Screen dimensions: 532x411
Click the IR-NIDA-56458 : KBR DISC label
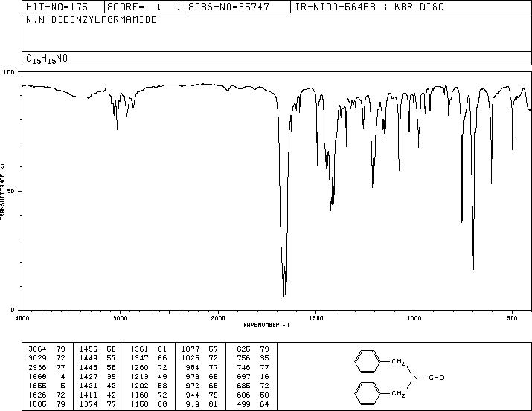click(369, 7)
